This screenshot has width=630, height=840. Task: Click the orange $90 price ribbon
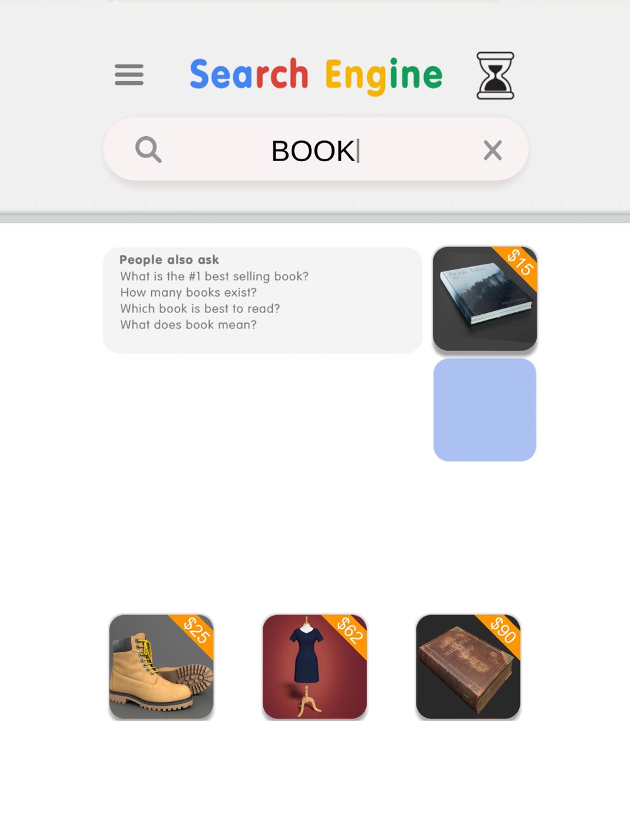(503, 631)
